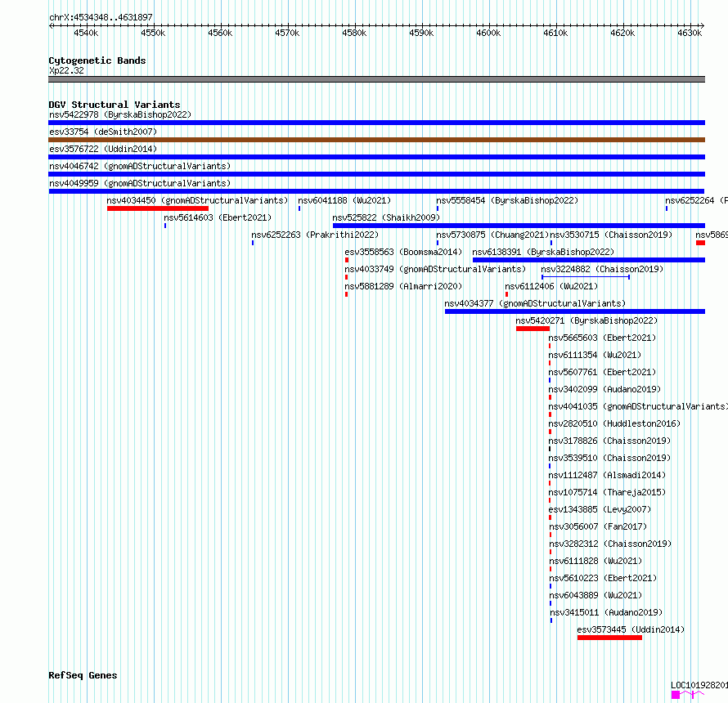728x703 pixels.
Task: Click the esv3573445 (Uddin2014) label
Action: coord(631,629)
